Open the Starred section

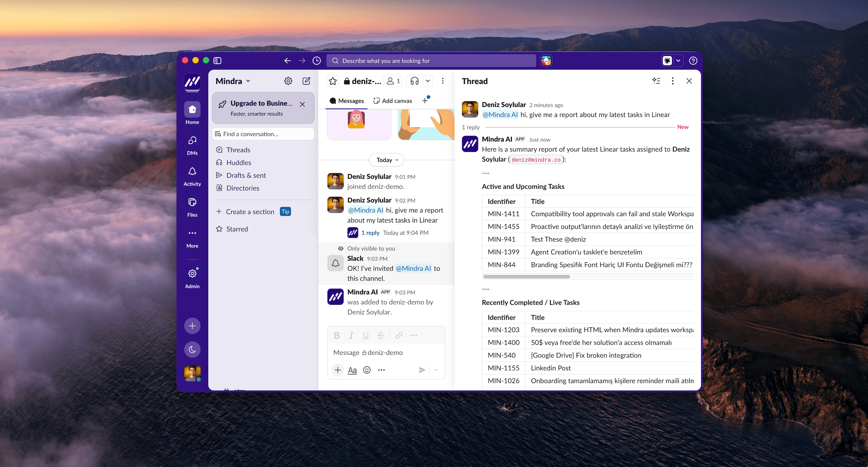237,229
